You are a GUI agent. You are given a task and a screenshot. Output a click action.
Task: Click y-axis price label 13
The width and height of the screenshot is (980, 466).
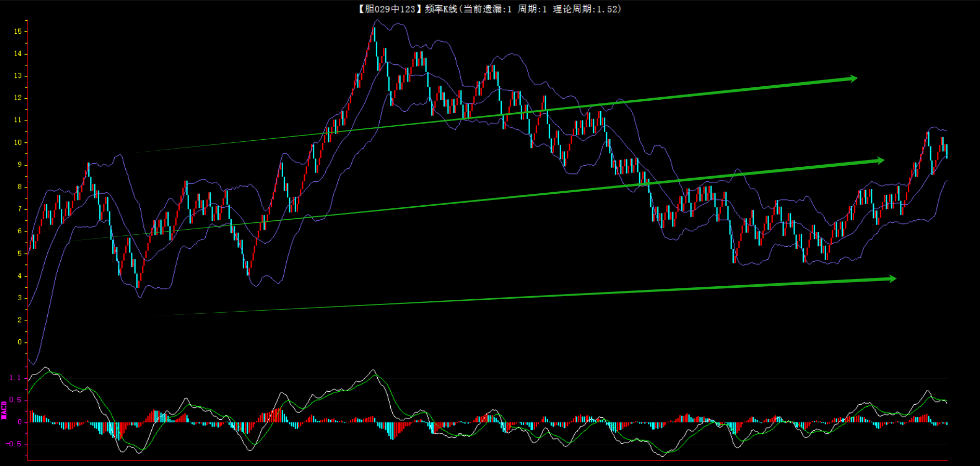pyautogui.click(x=18, y=76)
